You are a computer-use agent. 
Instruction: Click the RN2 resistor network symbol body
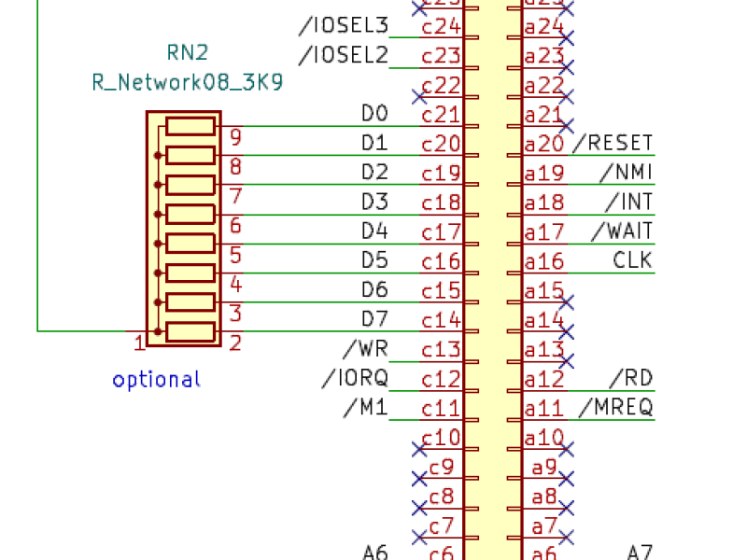[x=184, y=229]
